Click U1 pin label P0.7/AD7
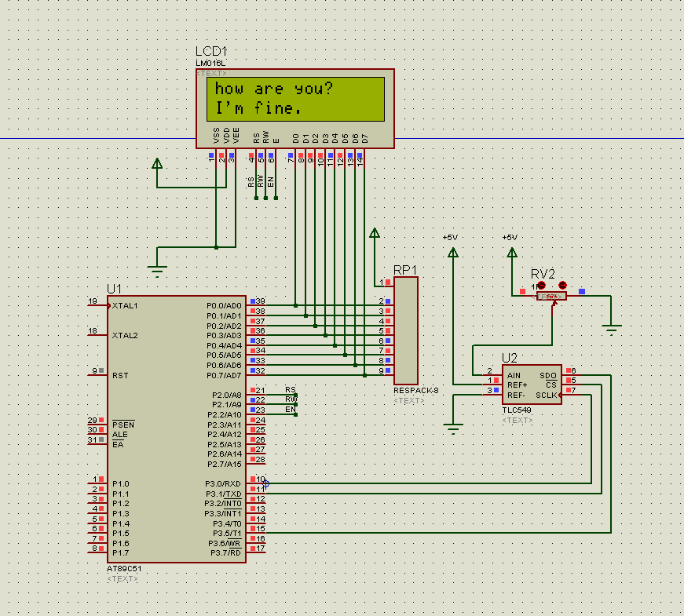The height and width of the screenshot is (616, 684). click(224, 375)
